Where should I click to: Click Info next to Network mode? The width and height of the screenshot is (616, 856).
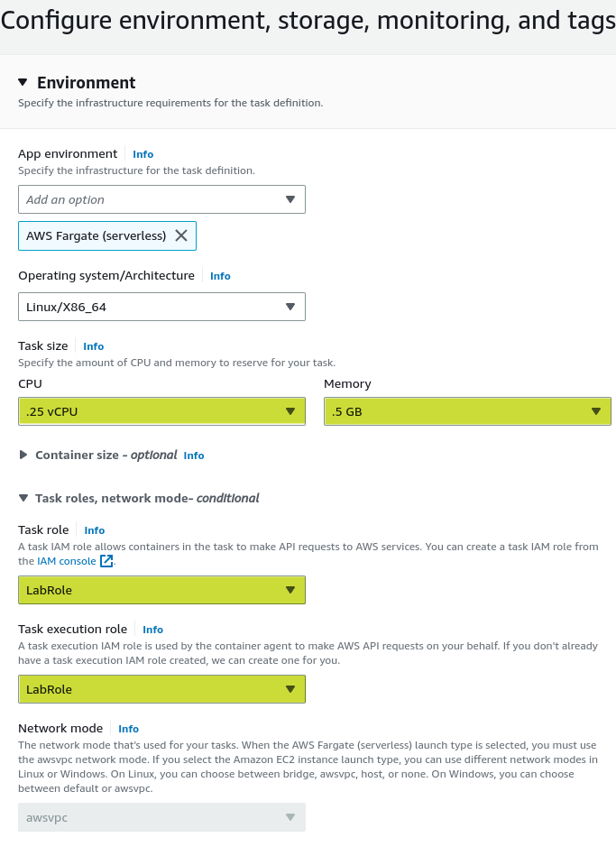coord(128,729)
